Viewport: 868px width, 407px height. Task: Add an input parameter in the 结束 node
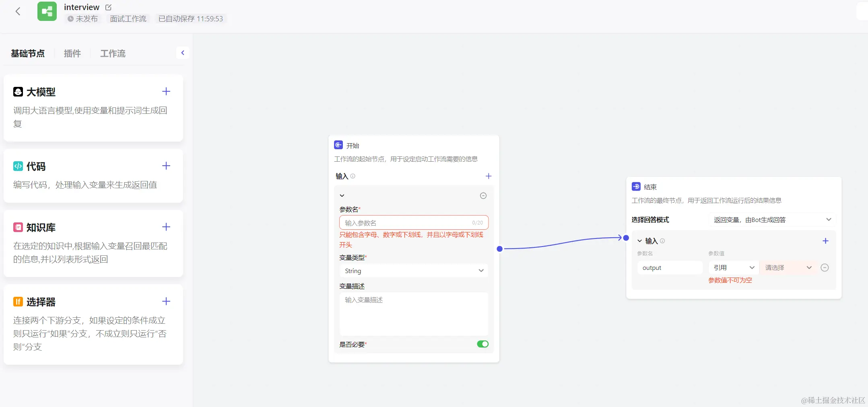point(825,241)
